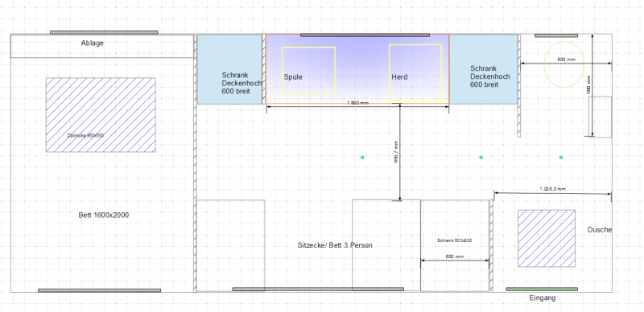Click the Sitzecke/ Bett 3.Person label
Image resolution: width=644 pixels, height=312 pixels.
335,245
